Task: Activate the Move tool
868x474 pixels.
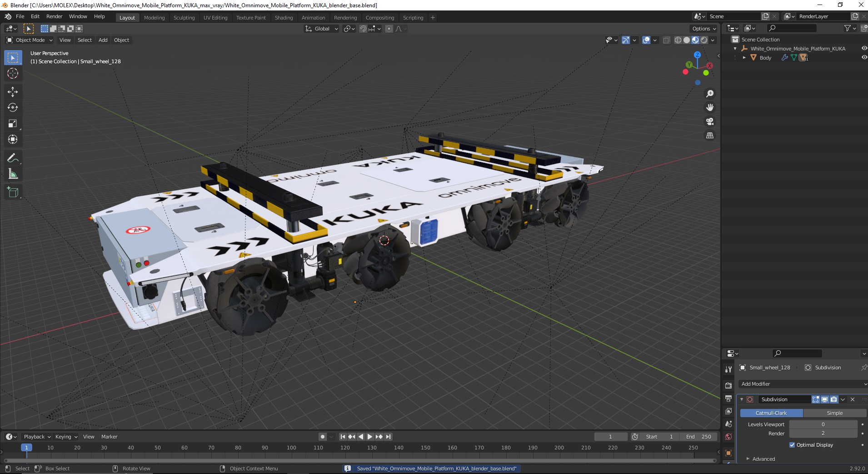Action: coord(13,92)
